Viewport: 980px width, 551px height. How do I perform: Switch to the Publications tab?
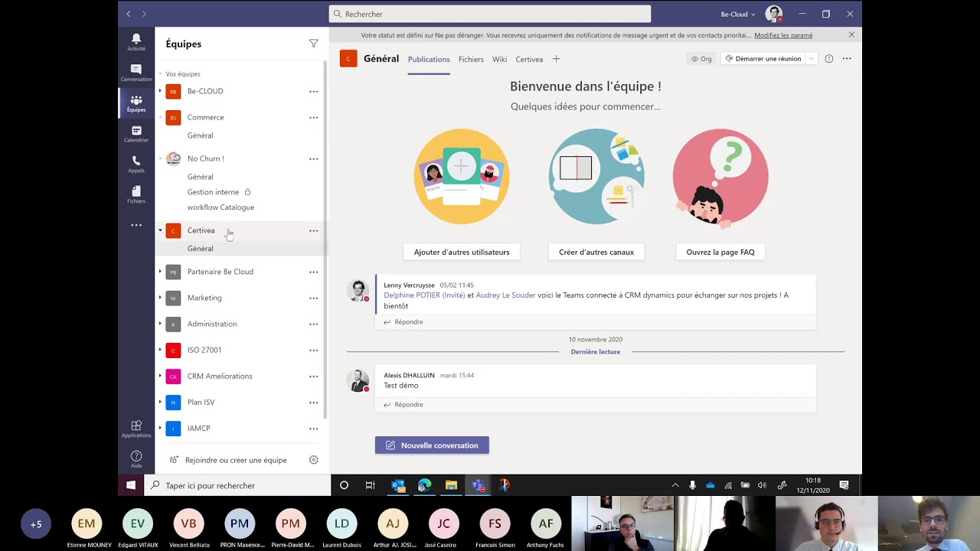[x=429, y=59]
